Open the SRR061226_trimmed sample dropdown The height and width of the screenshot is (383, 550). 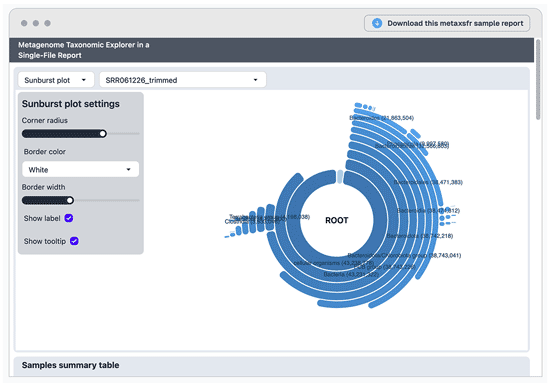coord(182,80)
